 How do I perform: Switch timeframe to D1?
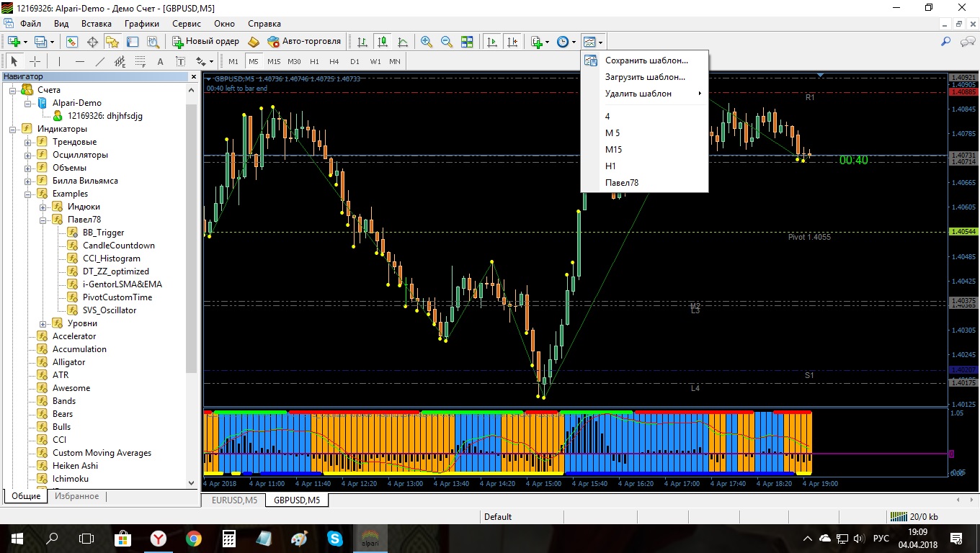(355, 61)
